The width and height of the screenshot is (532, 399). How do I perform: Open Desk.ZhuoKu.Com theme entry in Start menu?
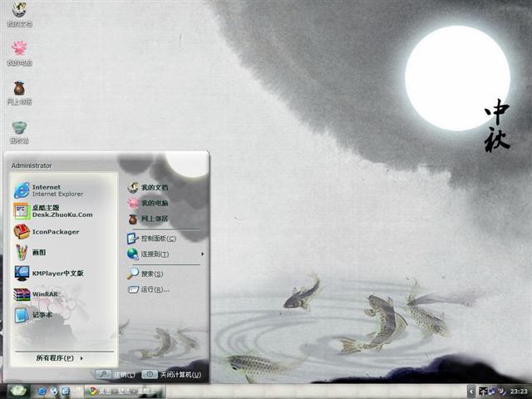[x=64, y=211]
